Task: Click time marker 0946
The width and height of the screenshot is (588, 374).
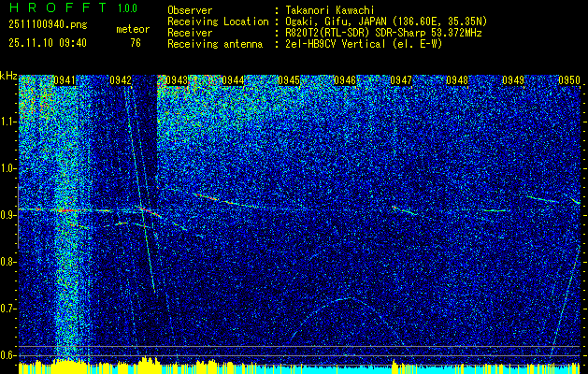Action: pyautogui.click(x=345, y=80)
